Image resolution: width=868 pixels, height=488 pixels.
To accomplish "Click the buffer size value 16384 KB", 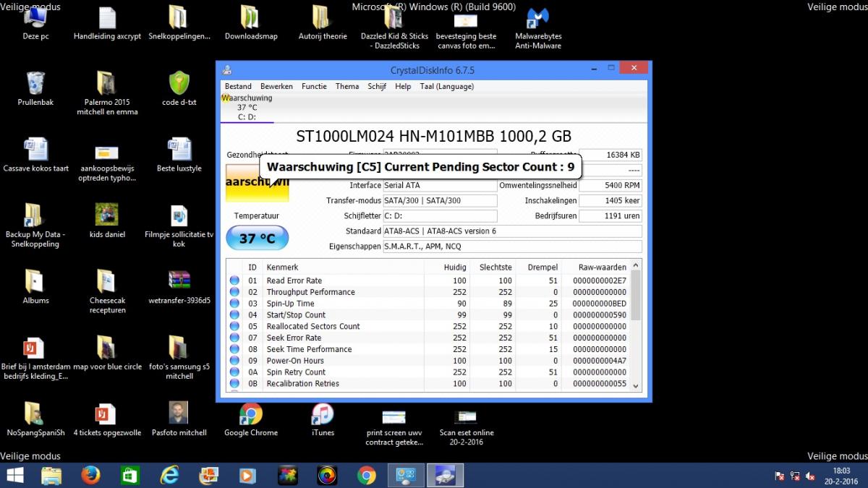I will pos(610,155).
